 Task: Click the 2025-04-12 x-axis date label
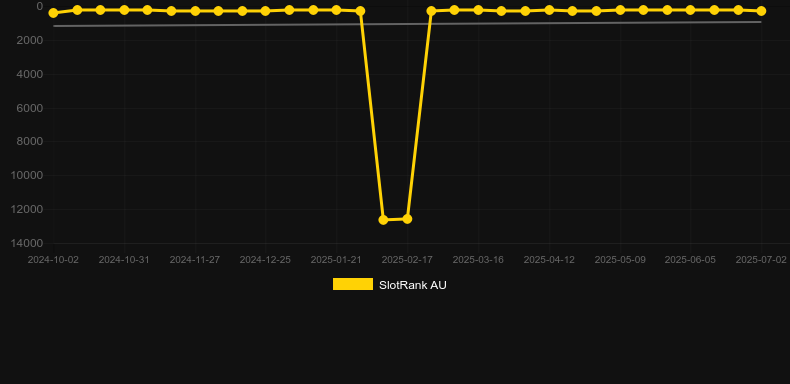[549, 260]
